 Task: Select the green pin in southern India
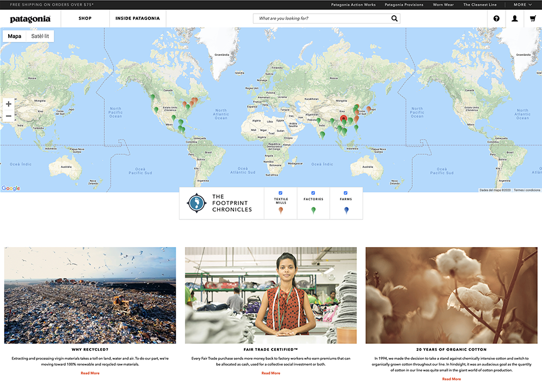[x=322, y=135]
